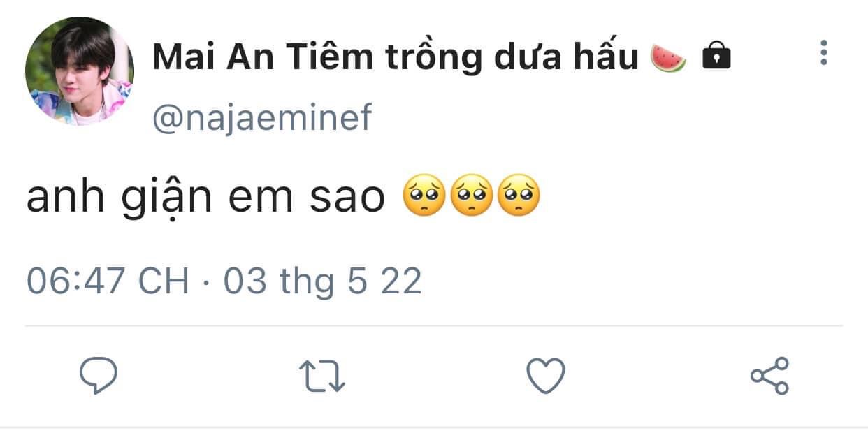This screenshot has width=868, height=440.
Task: Click the divider line above action icons
Action: 434,325
